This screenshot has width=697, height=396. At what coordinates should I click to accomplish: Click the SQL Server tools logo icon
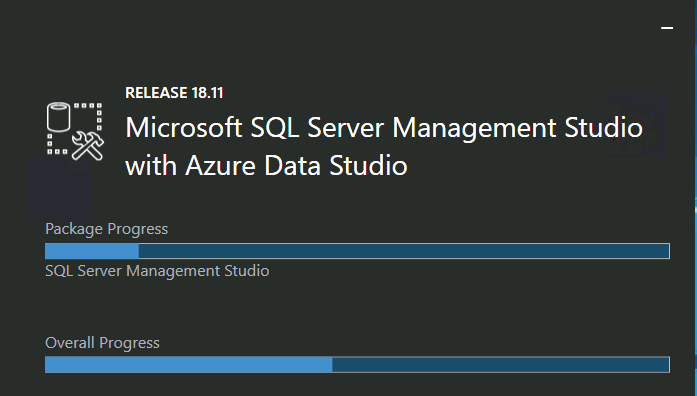(x=75, y=131)
